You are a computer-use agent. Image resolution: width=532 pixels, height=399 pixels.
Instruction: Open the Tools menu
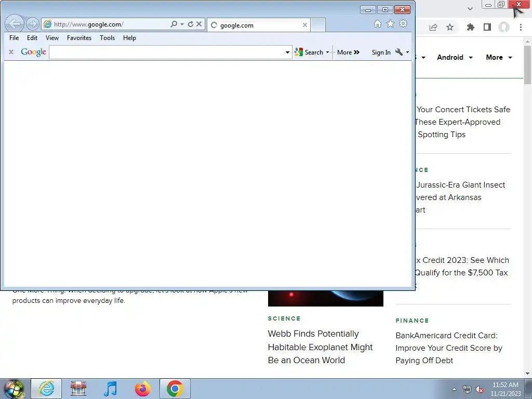click(x=107, y=38)
